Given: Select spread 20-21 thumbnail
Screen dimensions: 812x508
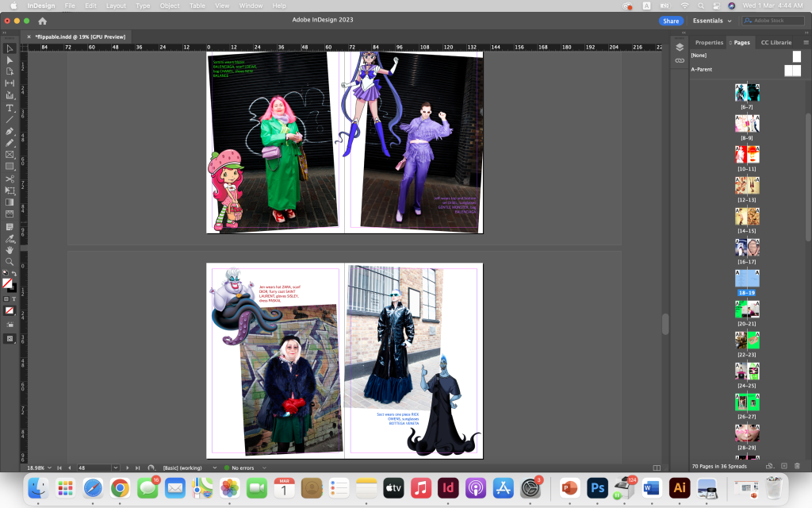Looking at the screenshot, I should 747,310.
